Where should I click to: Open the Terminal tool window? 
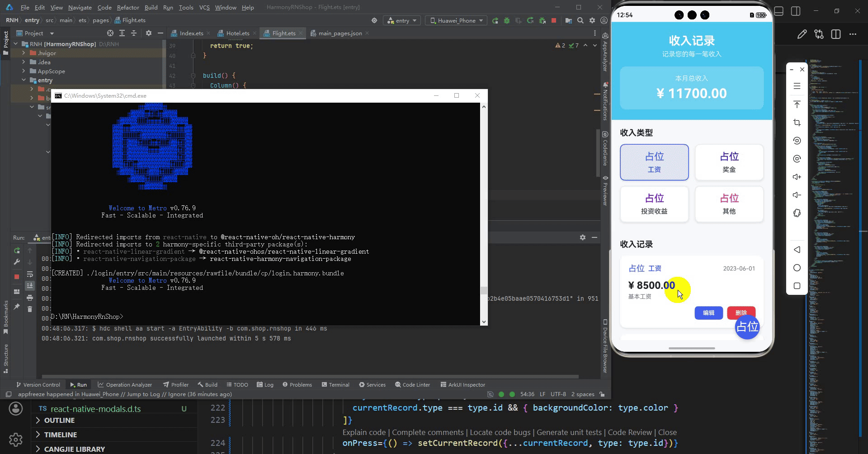click(x=335, y=385)
